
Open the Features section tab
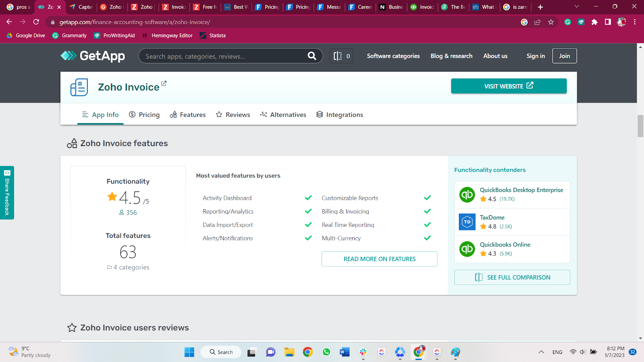pyautogui.click(x=188, y=115)
